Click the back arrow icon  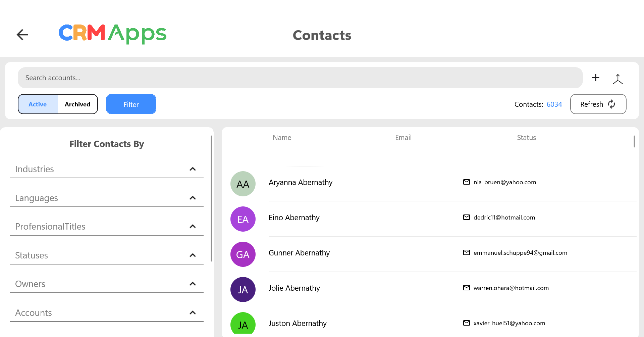(x=22, y=35)
